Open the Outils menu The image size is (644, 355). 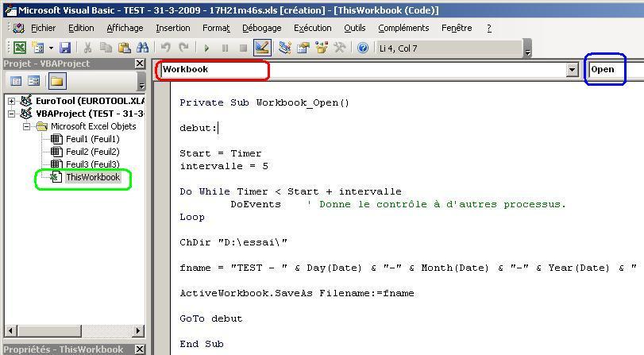354,28
